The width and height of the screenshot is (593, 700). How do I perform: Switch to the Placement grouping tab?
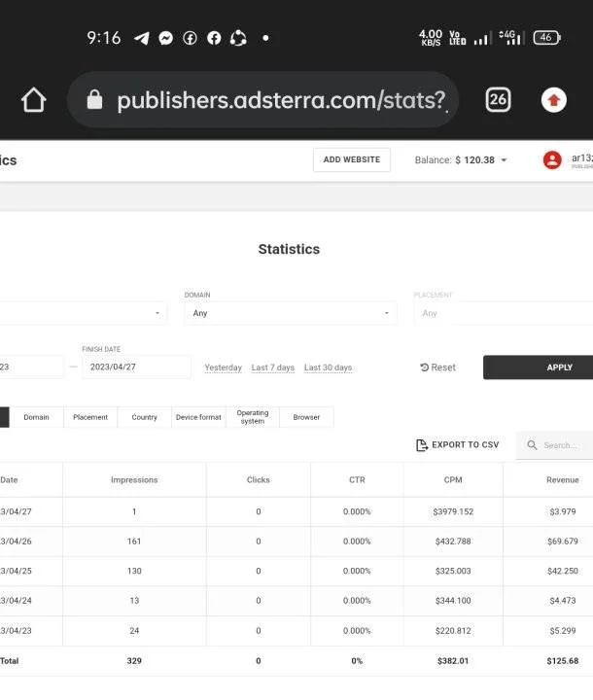pos(90,417)
